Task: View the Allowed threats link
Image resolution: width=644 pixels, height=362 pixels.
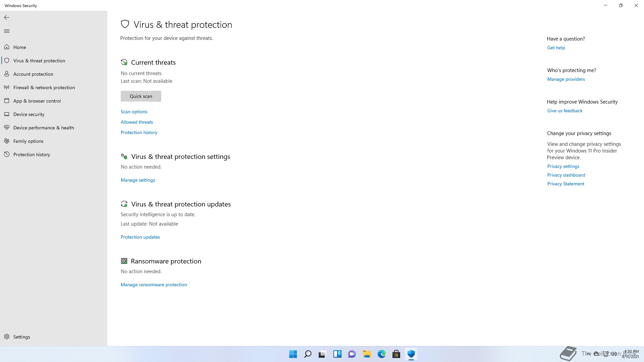Action: click(137, 122)
